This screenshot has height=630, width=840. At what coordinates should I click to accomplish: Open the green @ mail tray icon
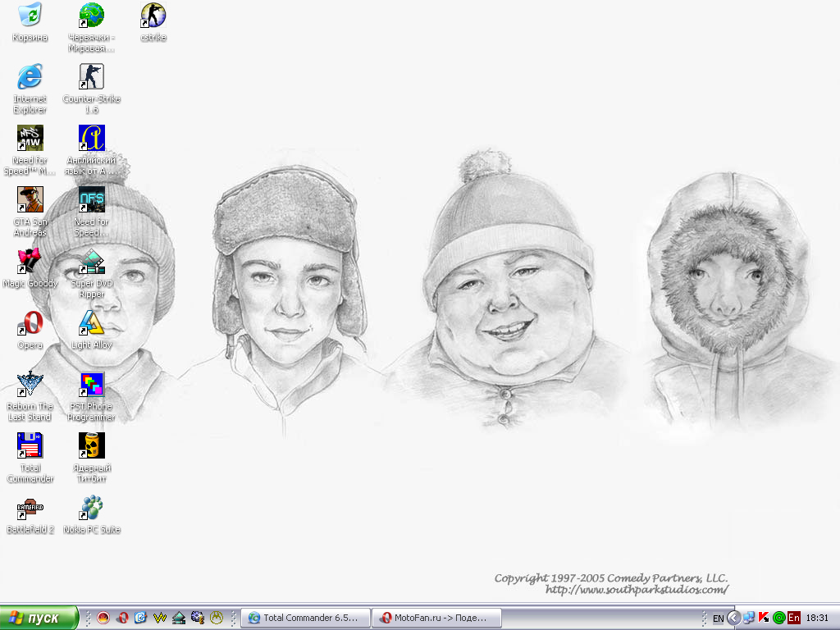coord(779,618)
